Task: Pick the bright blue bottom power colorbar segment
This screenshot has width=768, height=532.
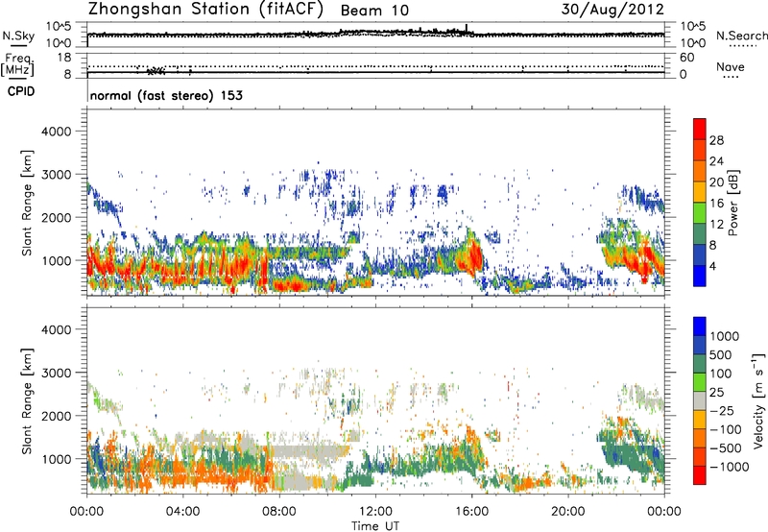Action: (700, 277)
